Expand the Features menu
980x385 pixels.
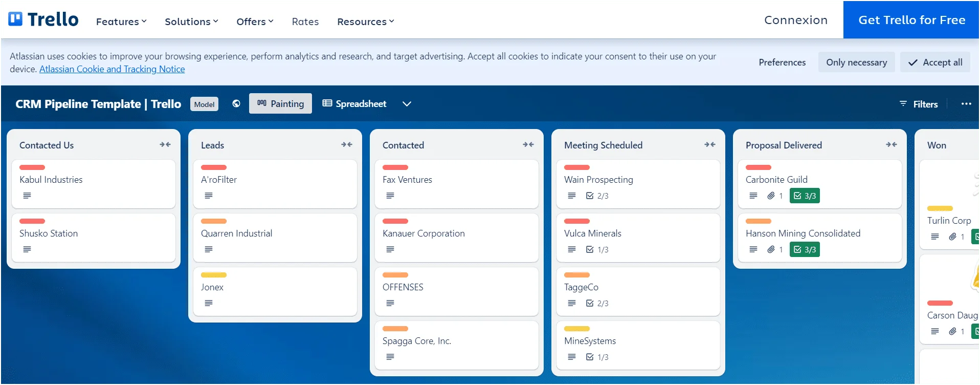coord(121,22)
